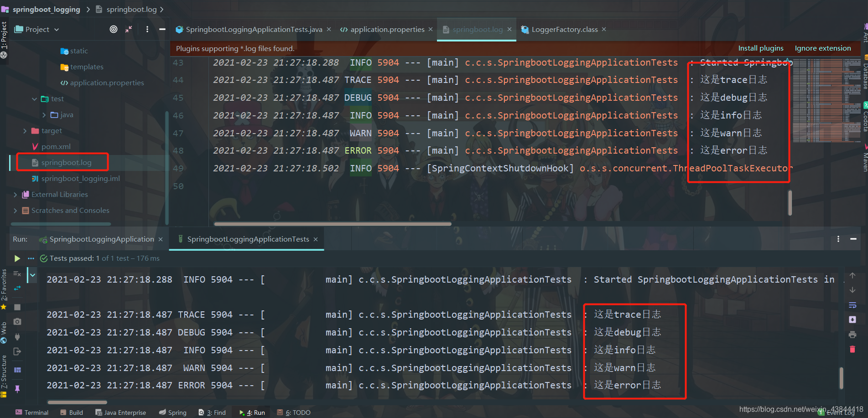868x418 pixels.
Task: Expand the target folder
Action: pos(25,131)
